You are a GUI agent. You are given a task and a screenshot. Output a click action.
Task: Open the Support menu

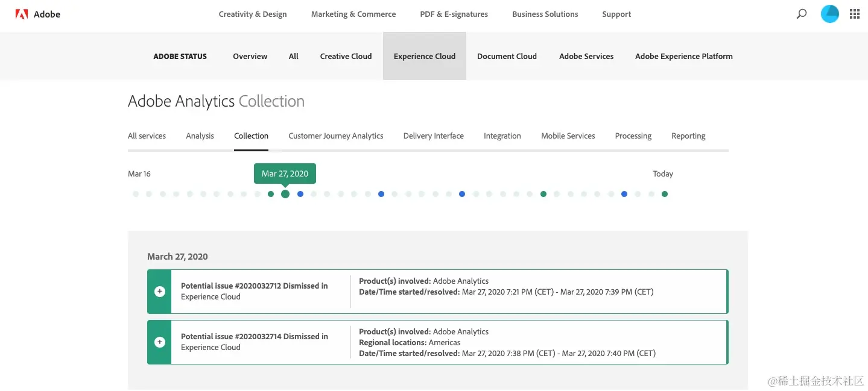pos(616,14)
